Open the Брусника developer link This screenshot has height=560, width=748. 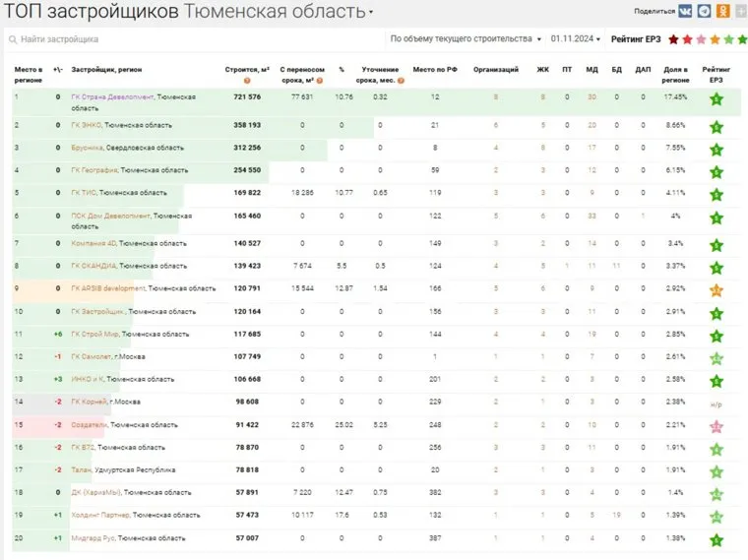[x=87, y=148]
